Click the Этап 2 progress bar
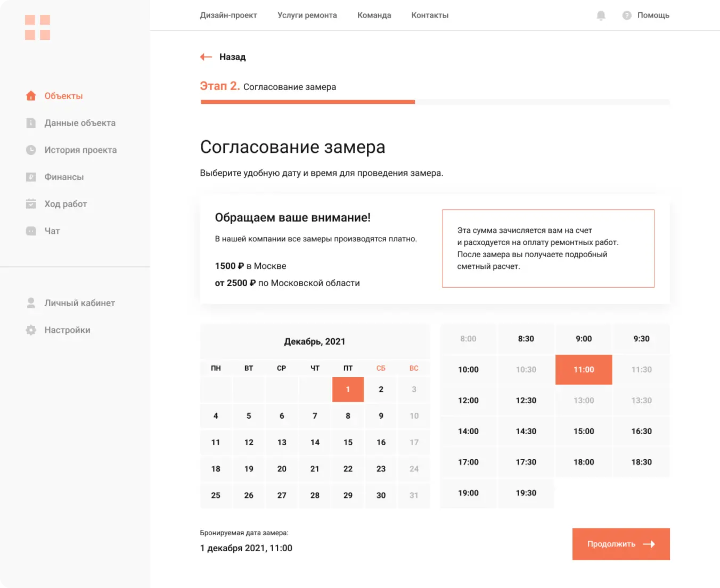This screenshot has height=588, width=720. click(435, 102)
